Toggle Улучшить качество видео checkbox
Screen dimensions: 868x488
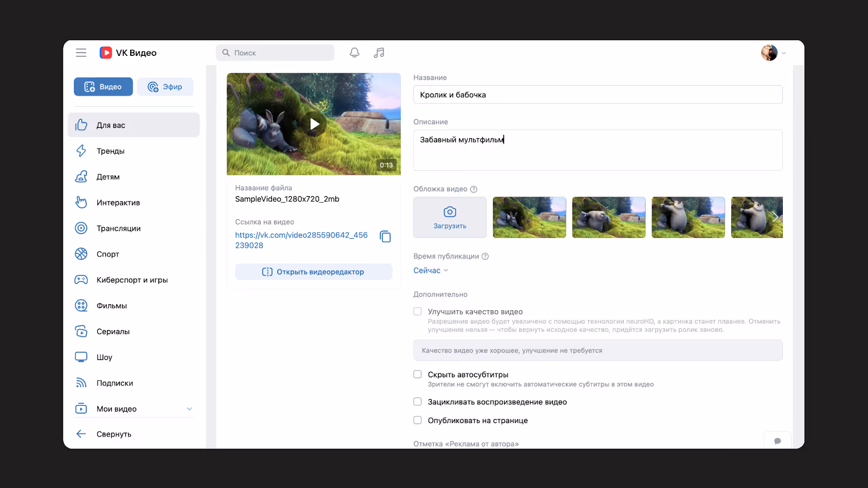coord(418,311)
